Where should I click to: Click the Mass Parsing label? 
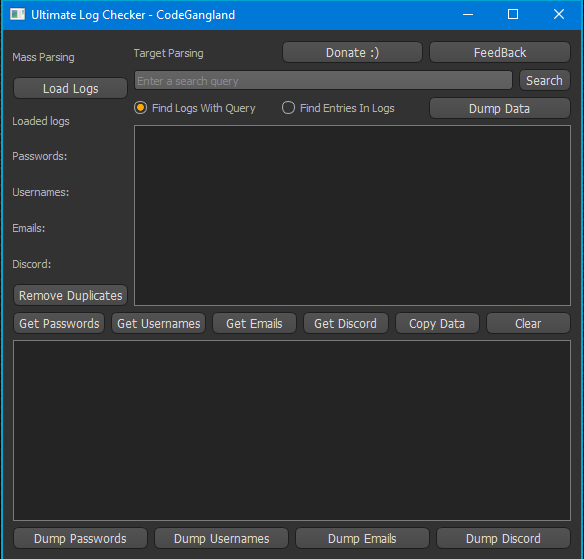click(x=43, y=57)
